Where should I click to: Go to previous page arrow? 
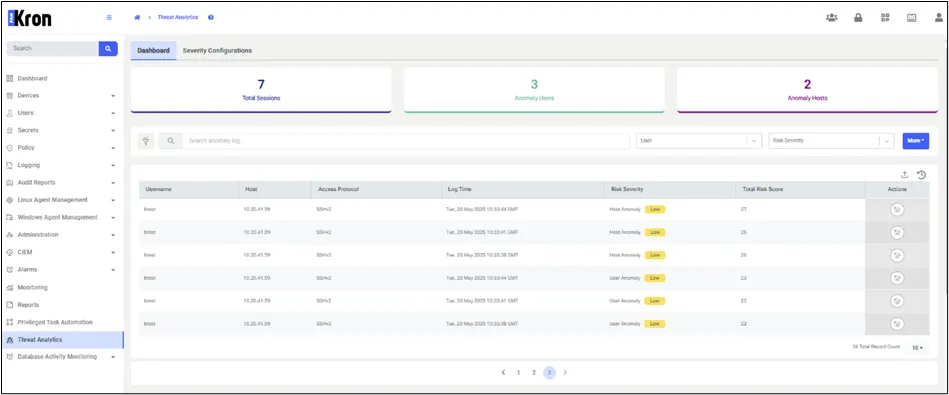[503, 373]
